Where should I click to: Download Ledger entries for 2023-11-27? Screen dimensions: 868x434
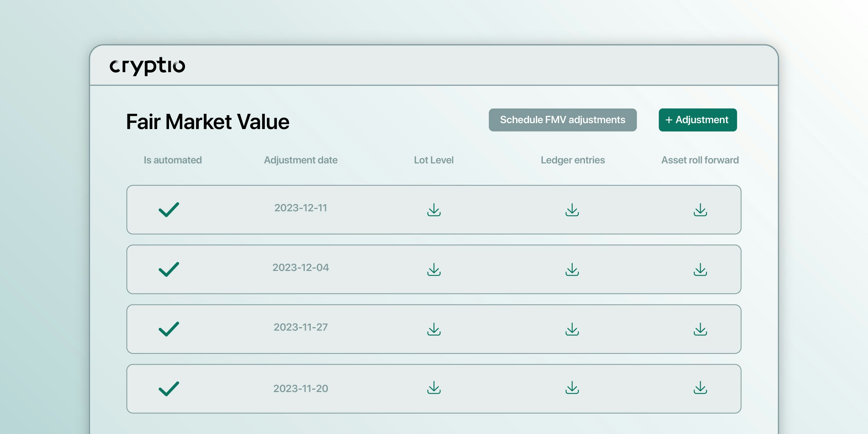coord(572,329)
